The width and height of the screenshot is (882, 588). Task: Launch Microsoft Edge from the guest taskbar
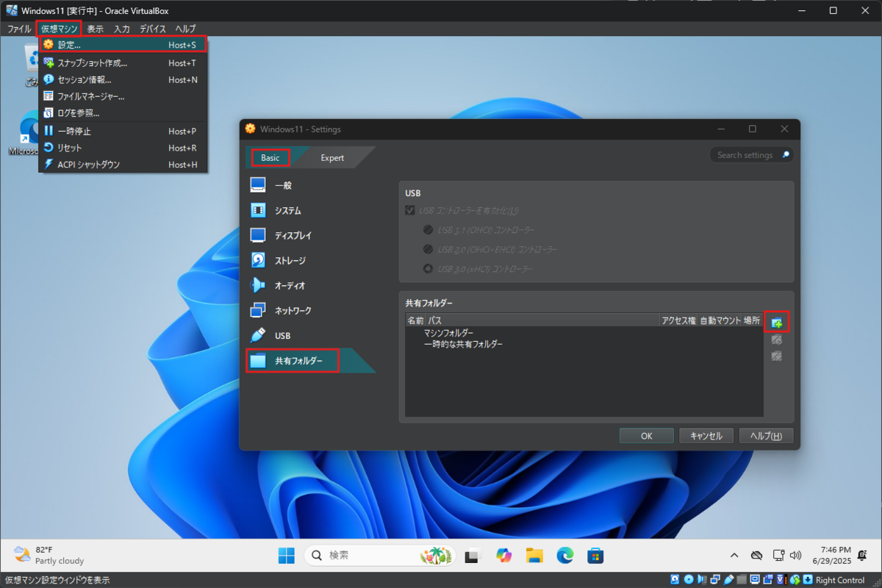[564, 556]
